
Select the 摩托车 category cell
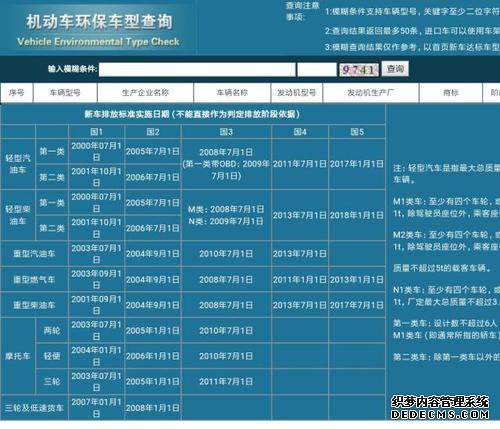pos(18,356)
